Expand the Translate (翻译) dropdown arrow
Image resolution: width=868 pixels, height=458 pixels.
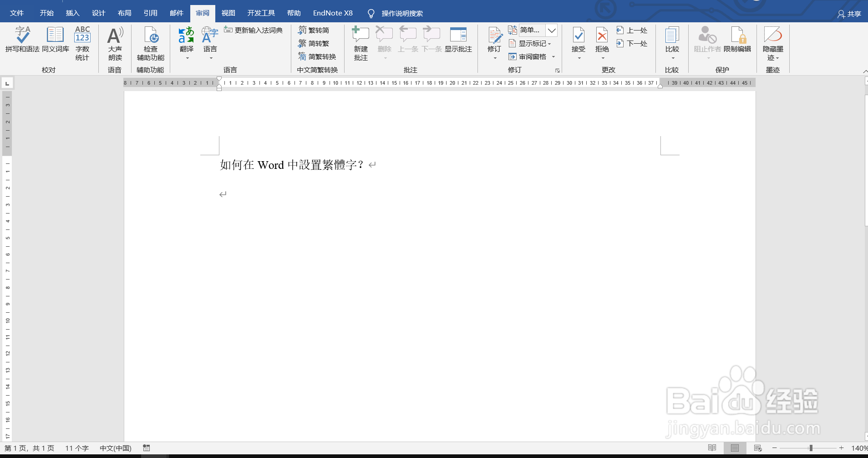click(x=187, y=58)
